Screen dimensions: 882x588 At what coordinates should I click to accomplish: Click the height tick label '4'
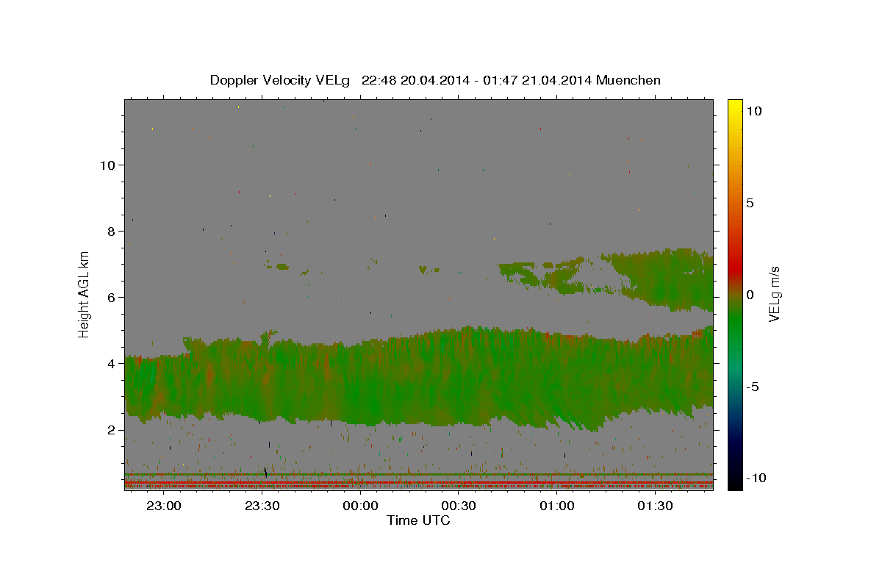tap(112, 363)
